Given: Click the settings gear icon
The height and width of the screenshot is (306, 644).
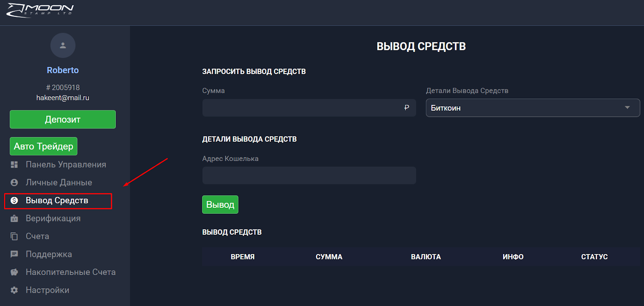Looking at the screenshot, I should (x=14, y=290).
